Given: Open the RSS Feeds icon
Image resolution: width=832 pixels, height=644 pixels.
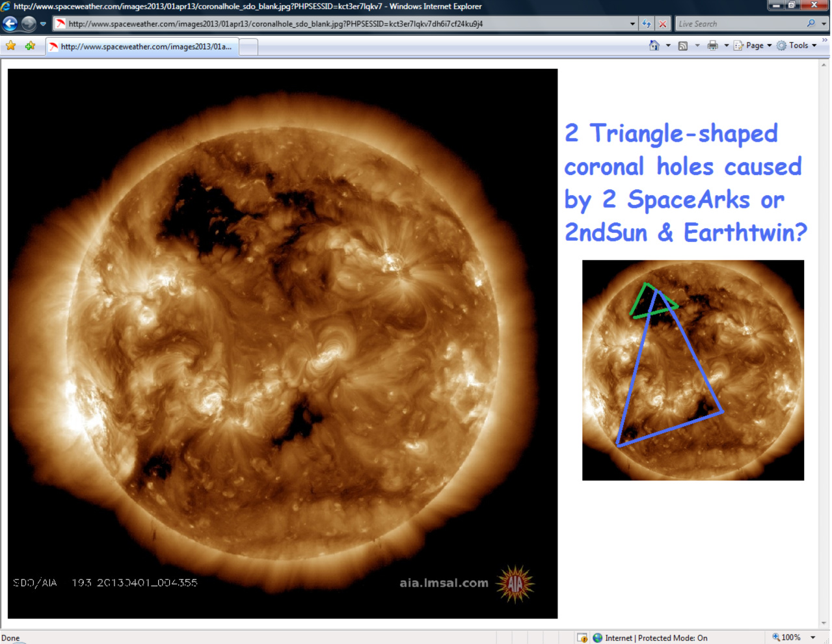Looking at the screenshot, I should 683,46.
